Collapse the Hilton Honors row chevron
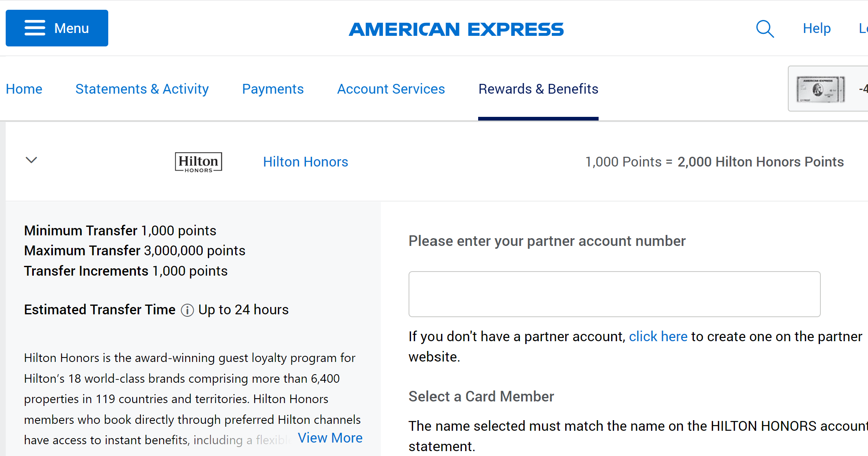The width and height of the screenshot is (868, 456). click(x=31, y=160)
